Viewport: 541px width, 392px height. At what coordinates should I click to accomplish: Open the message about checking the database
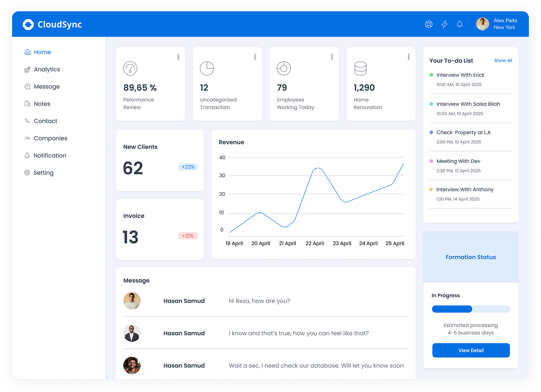[x=316, y=366]
